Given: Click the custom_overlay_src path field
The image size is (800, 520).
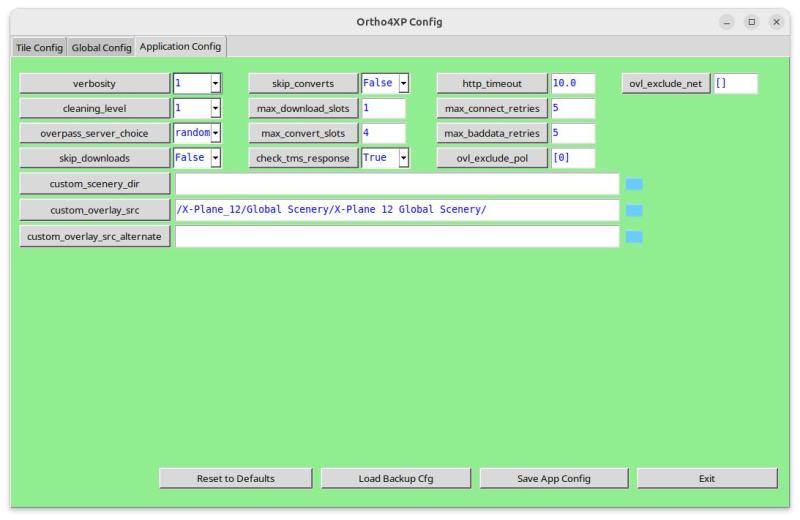Looking at the screenshot, I should pos(397,210).
